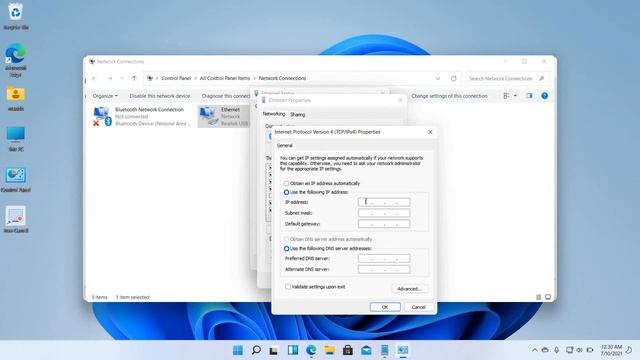Screen dimensions: 640x360
Task: Click the Preferred DNS server field
Action: point(384,258)
